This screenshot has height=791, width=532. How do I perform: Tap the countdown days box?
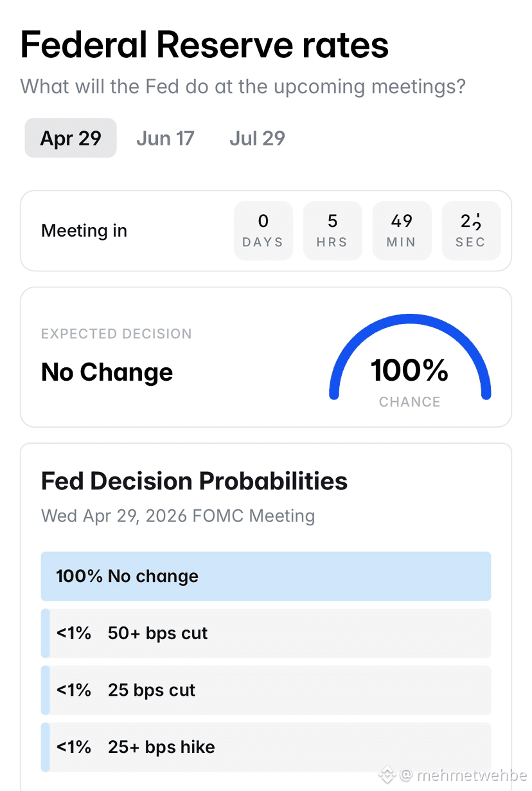[263, 231]
